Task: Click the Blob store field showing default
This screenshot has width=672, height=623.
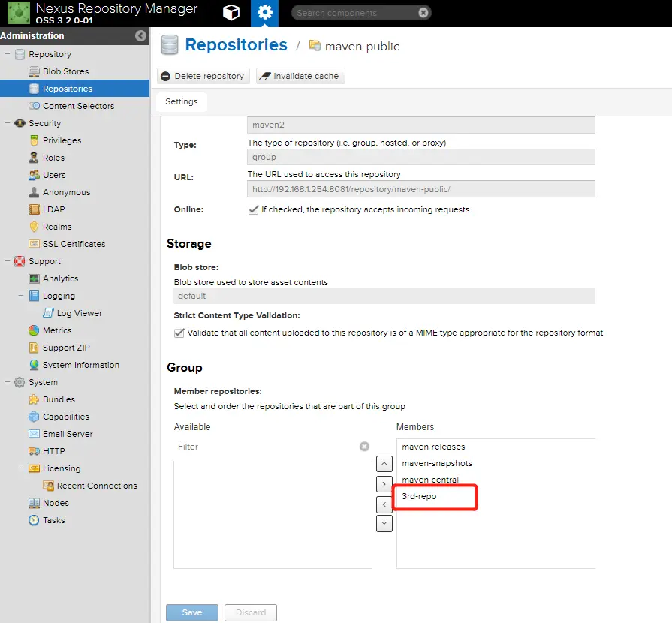Action: point(384,296)
